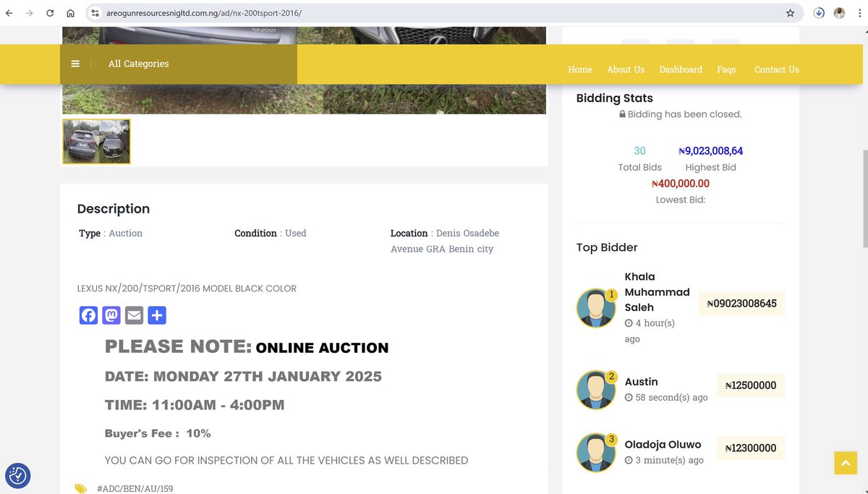The image size is (868, 494).
Task: Open cookie consent badge icon
Action: pyautogui.click(x=18, y=475)
